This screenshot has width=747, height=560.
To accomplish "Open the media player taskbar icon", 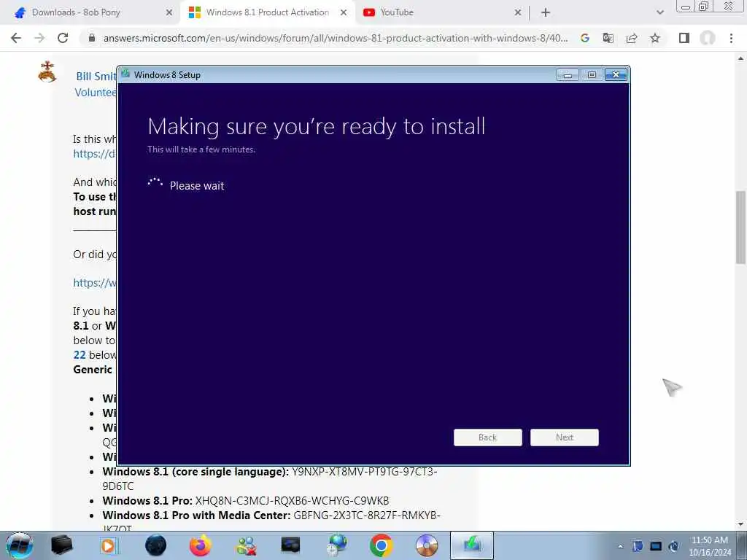I will (x=108, y=545).
